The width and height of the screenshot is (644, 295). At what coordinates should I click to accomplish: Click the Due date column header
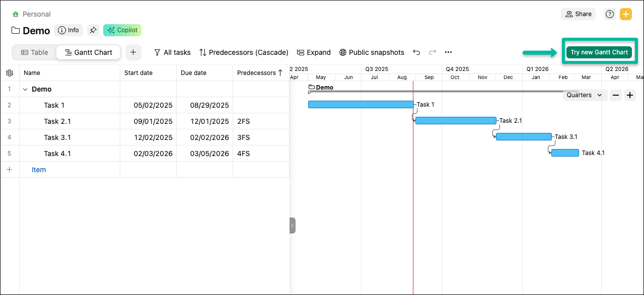(204, 73)
